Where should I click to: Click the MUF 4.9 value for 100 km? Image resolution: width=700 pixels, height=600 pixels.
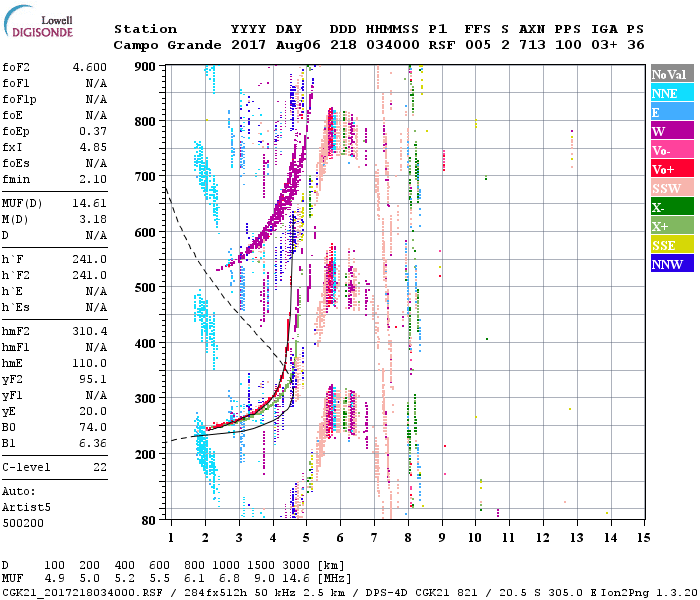tap(54, 579)
